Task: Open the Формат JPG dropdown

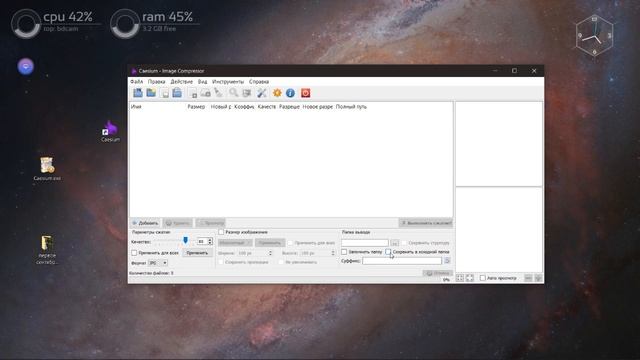Action: coord(158,263)
